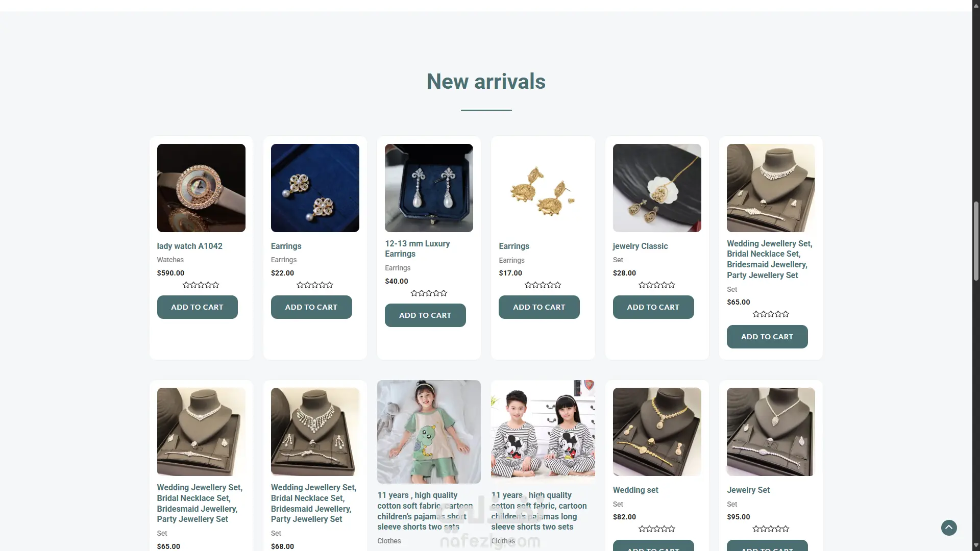The image size is (980, 551).
Task: Open the lady watch A1042 title link
Action: click(x=190, y=246)
